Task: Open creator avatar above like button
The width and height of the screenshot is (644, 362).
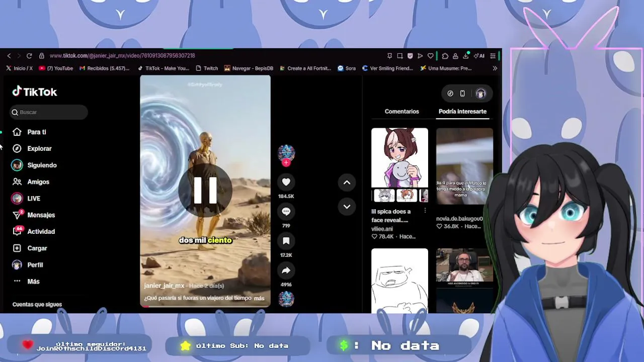Action: (x=286, y=153)
